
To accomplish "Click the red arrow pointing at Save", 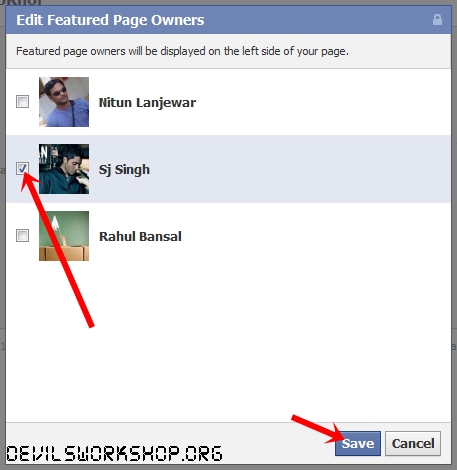I will [318, 430].
